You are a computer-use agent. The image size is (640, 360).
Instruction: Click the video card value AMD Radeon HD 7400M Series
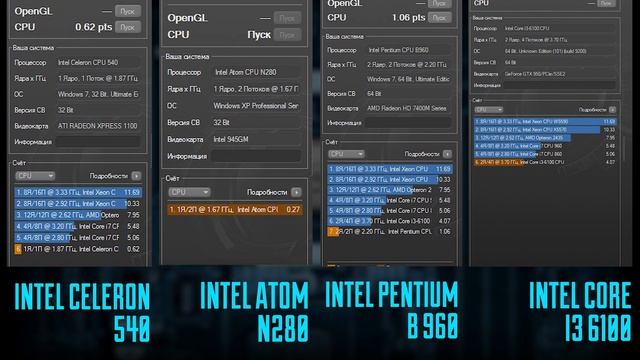point(407,108)
